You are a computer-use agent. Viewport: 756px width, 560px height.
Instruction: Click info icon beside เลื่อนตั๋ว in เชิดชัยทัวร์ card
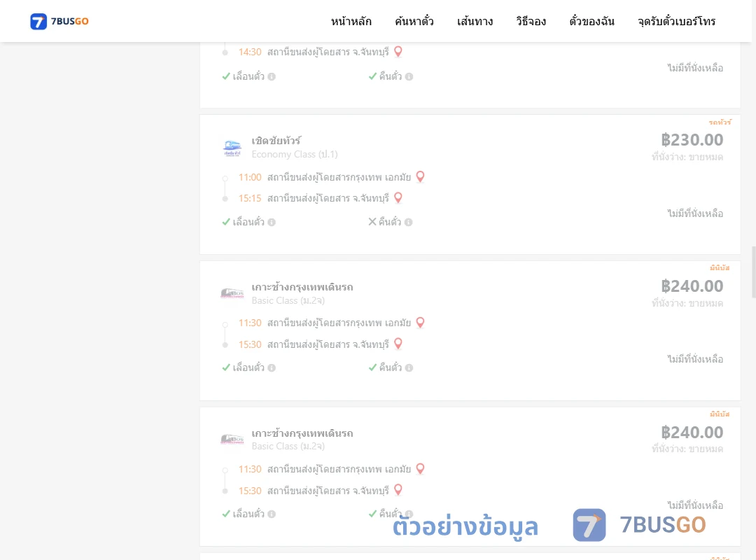tap(272, 223)
